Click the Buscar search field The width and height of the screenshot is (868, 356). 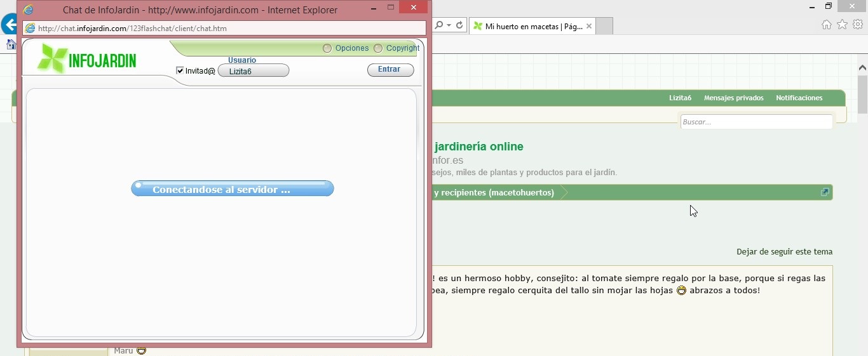pyautogui.click(x=756, y=122)
